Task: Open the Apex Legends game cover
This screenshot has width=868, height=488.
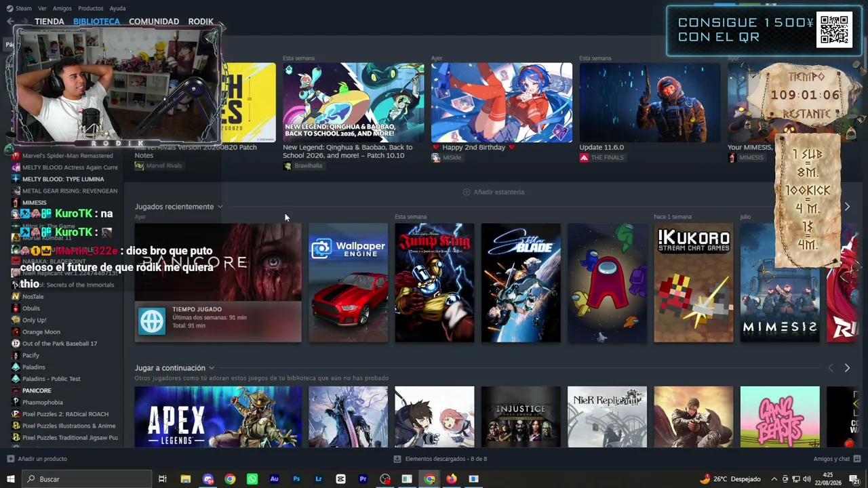Action: pos(218,417)
